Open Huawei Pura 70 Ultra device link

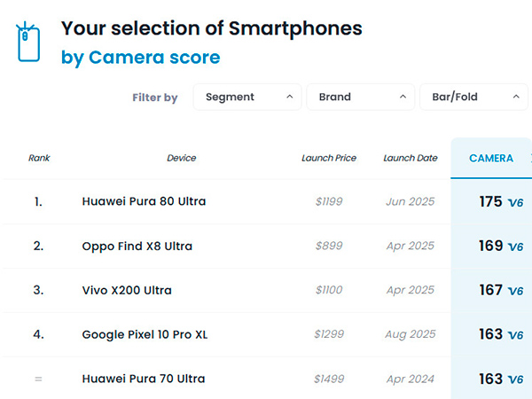click(144, 379)
